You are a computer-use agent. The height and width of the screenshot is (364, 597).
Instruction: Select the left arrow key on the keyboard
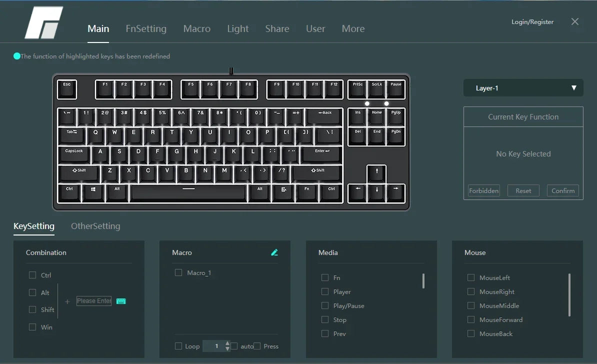tap(357, 193)
